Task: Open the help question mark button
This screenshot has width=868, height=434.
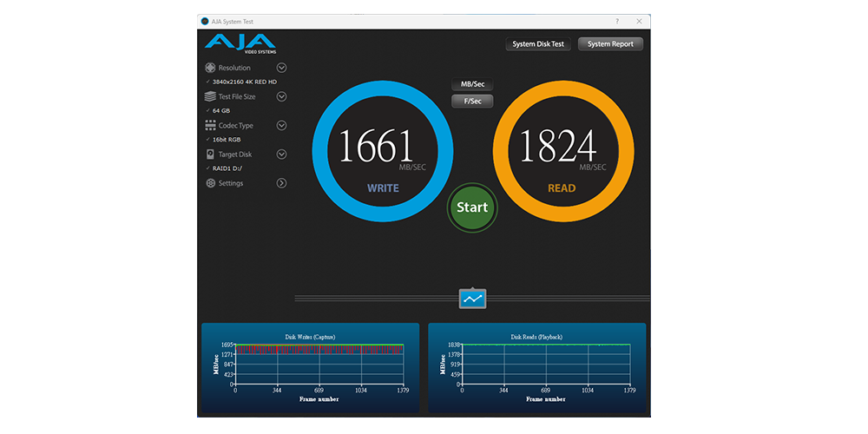Action: pyautogui.click(x=617, y=21)
